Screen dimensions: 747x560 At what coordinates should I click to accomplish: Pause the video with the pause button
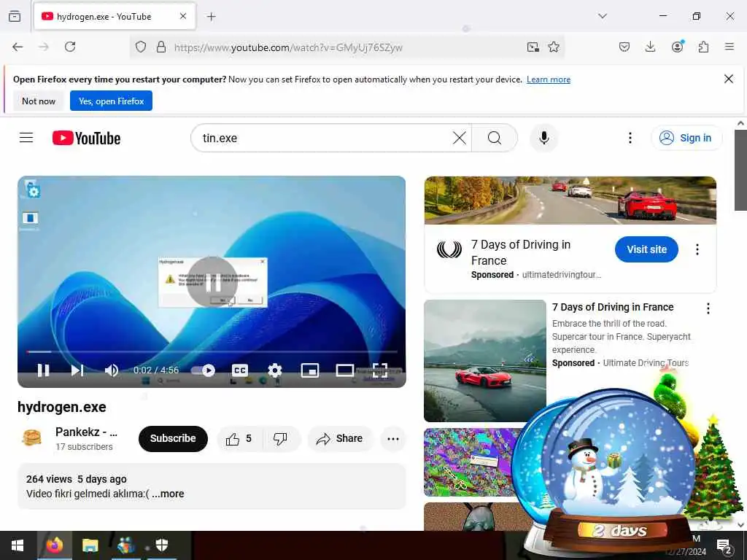tap(43, 370)
